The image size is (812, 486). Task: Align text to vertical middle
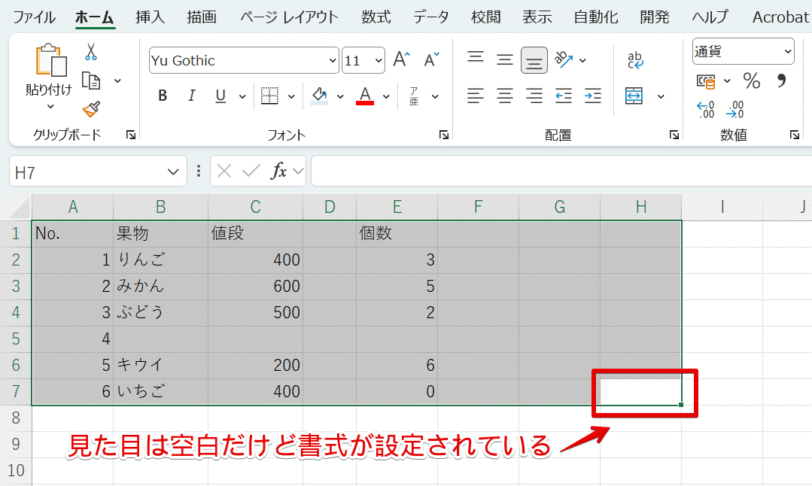click(x=504, y=60)
